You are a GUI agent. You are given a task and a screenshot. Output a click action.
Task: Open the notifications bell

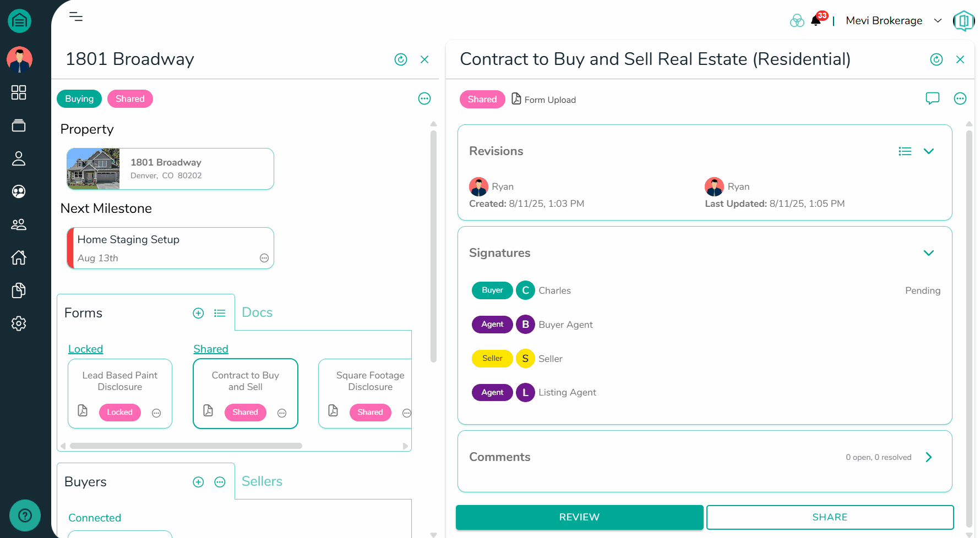(816, 21)
